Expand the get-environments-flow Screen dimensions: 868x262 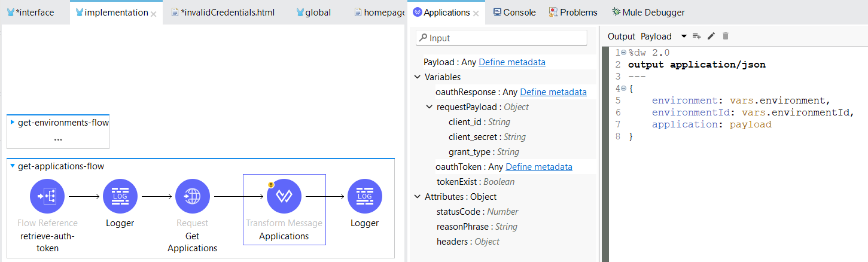click(x=13, y=123)
